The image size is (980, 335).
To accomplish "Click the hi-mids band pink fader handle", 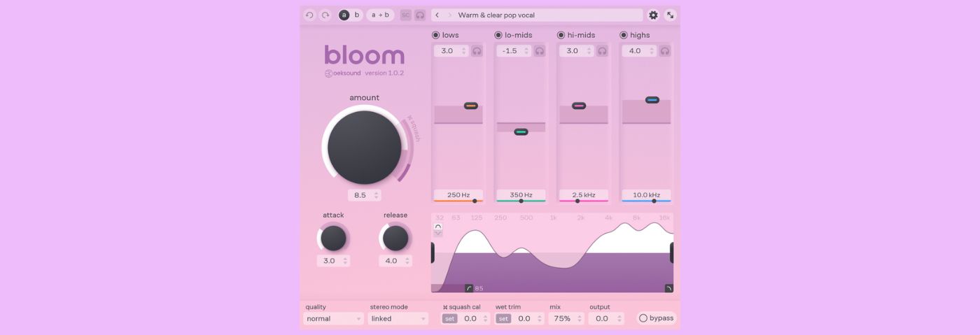I will tap(579, 106).
